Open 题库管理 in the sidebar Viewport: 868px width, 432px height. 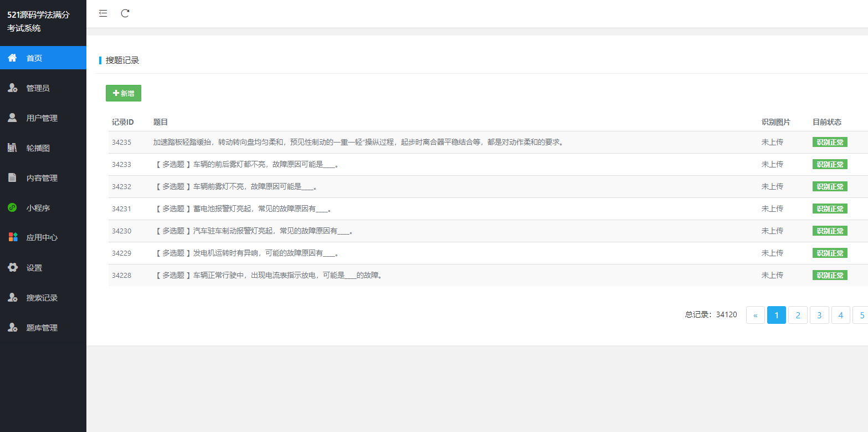(42, 328)
